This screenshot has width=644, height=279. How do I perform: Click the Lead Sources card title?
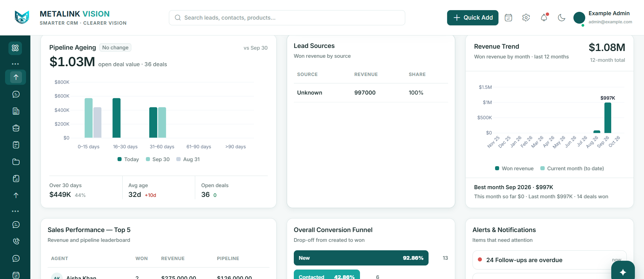(314, 46)
